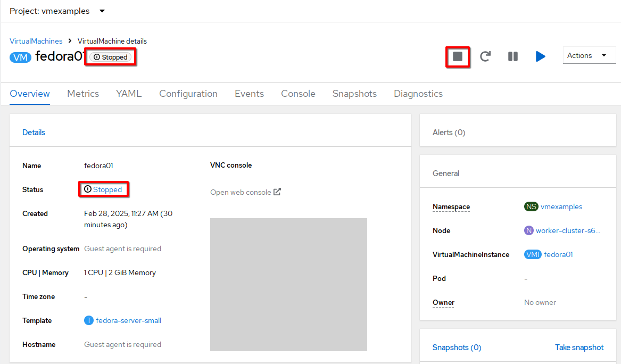Open the Console tab
This screenshot has height=364, width=621.
pos(298,94)
